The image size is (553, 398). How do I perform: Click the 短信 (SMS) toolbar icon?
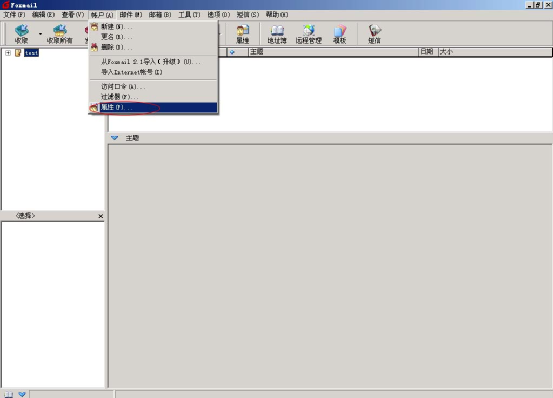(x=374, y=34)
